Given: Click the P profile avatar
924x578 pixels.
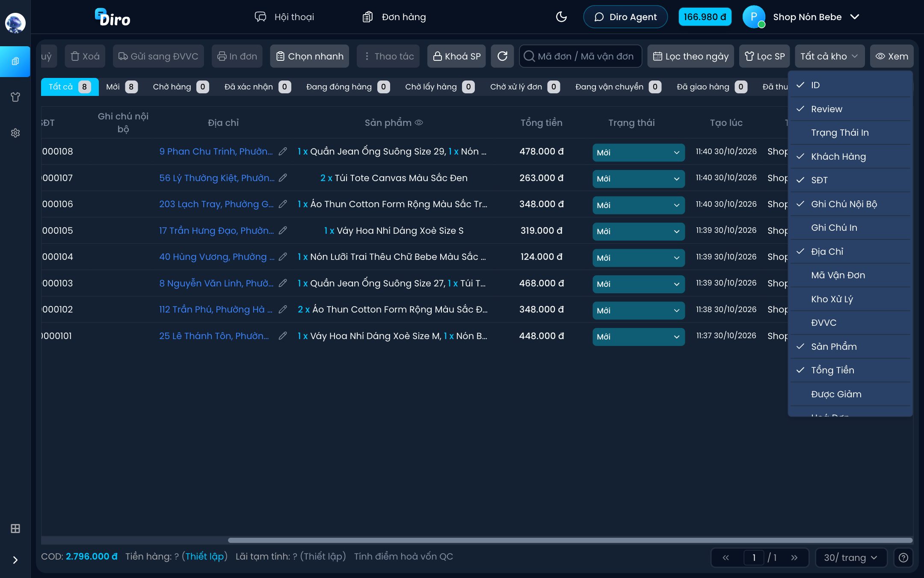Looking at the screenshot, I should pyautogui.click(x=754, y=17).
